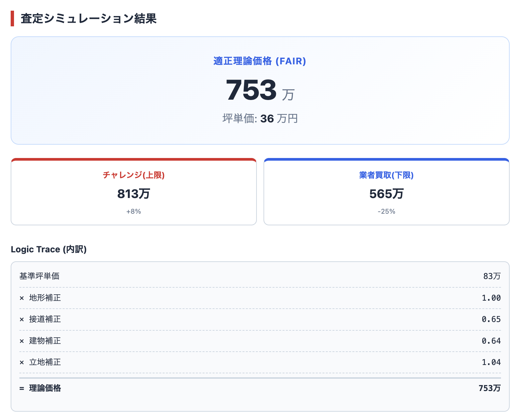The width and height of the screenshot is (519, 420).
Task: Select the 基準坪単価 row label
Action: tap(39, 276)
